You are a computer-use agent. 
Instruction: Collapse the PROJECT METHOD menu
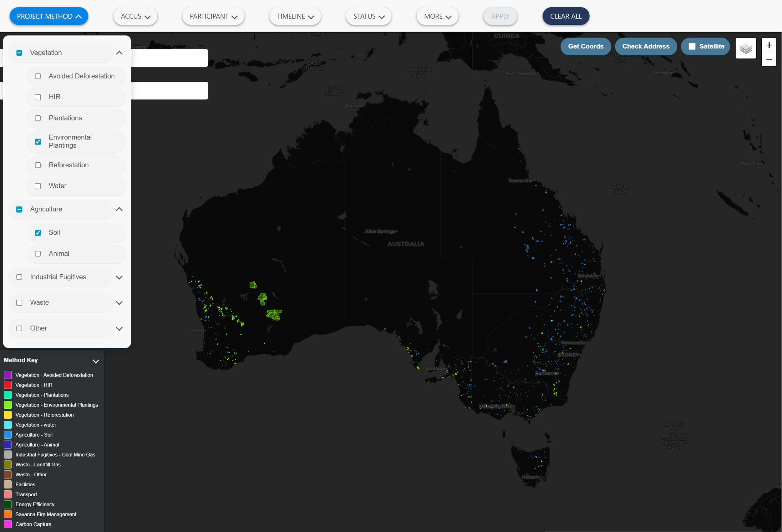click(49, 16)
